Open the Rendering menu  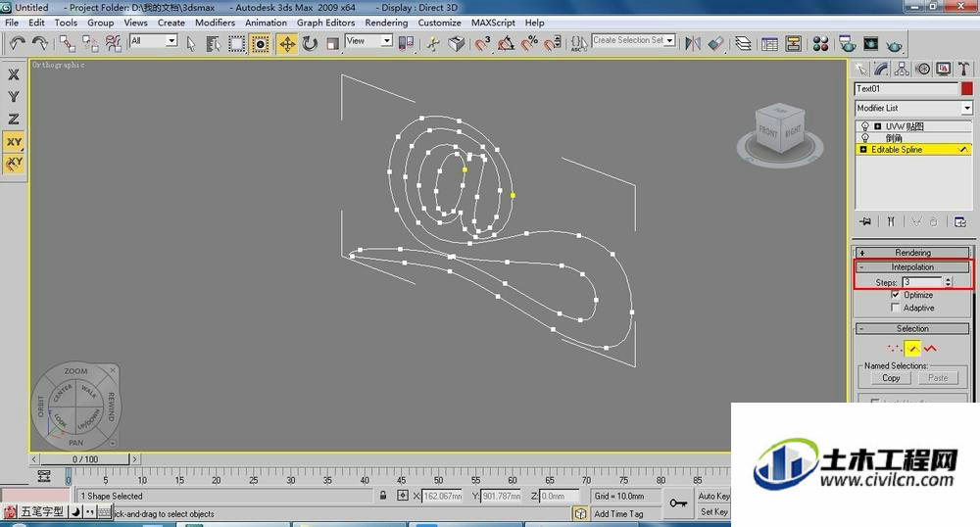coord(386,23)
